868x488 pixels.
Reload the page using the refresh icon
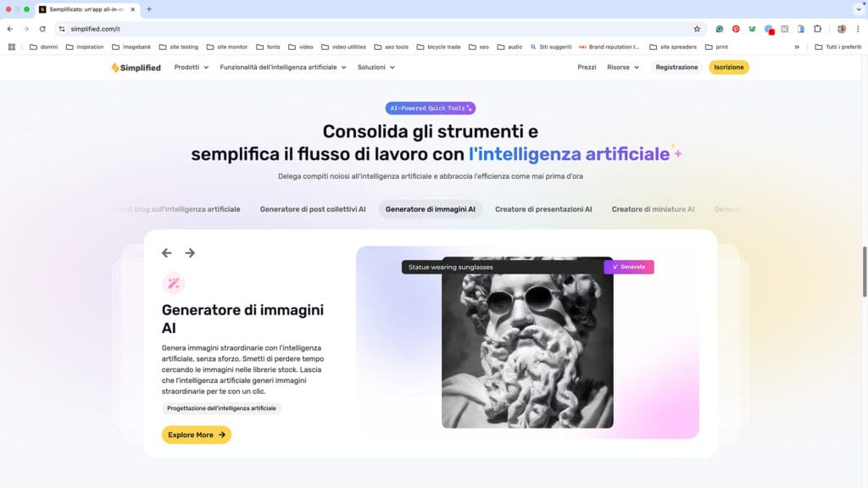pos(42,29)
